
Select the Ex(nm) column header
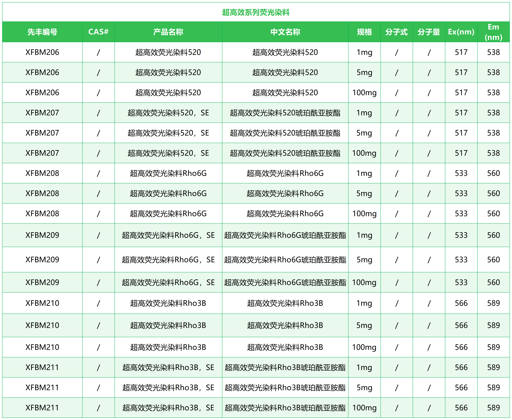461,32
